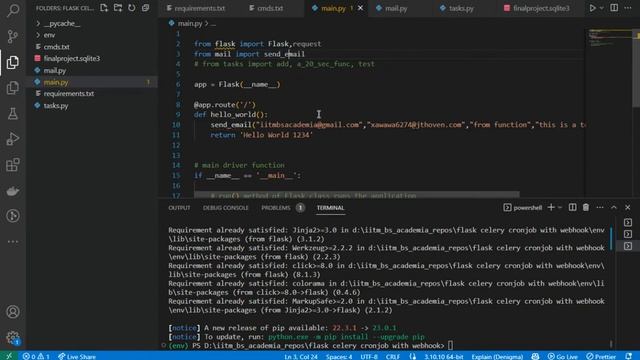Open editor More Actions menu
640x360 pixels.
(x=628, y=8)
